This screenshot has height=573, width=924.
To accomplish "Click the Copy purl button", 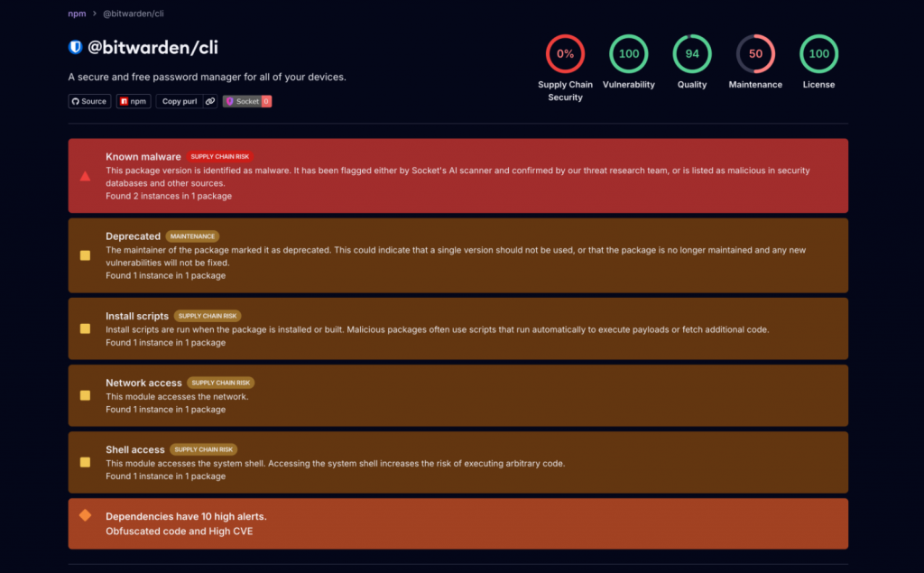I will click(x=178, y=101).
